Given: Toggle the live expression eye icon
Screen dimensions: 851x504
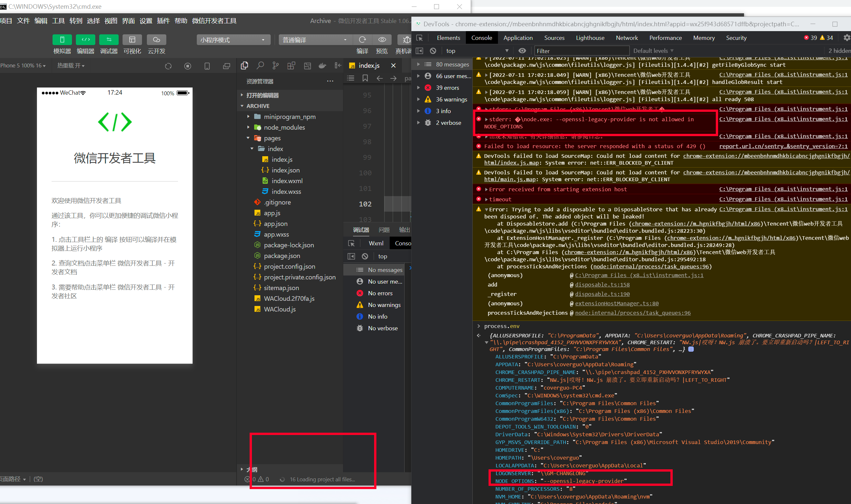Looking at the screenshot, I should 522,51.
